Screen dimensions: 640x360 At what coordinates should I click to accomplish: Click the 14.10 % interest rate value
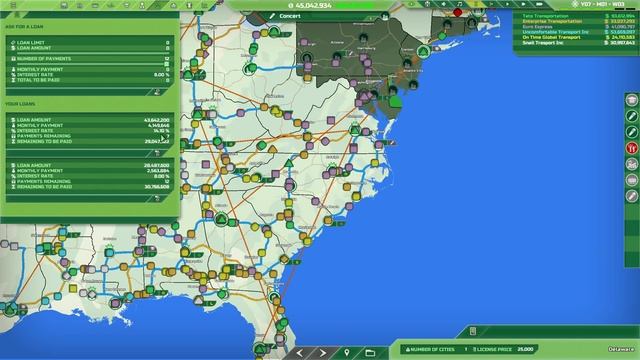(161, 131)
